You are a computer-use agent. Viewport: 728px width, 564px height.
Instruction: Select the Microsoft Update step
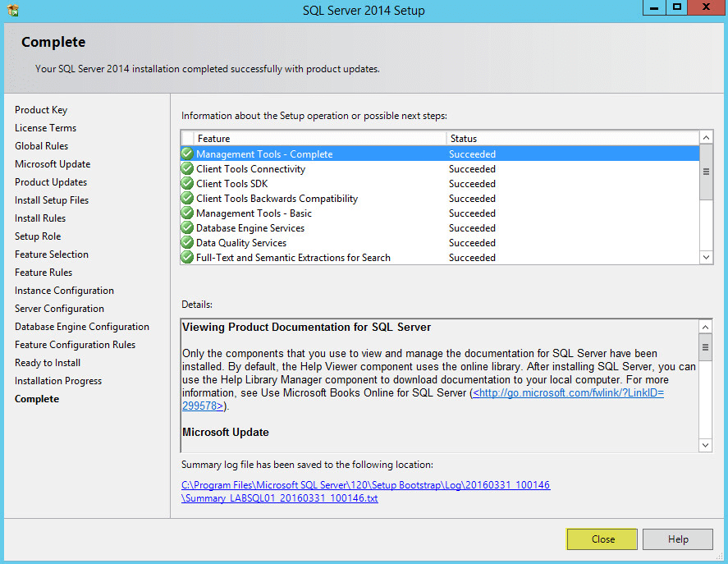click(53, 164)
